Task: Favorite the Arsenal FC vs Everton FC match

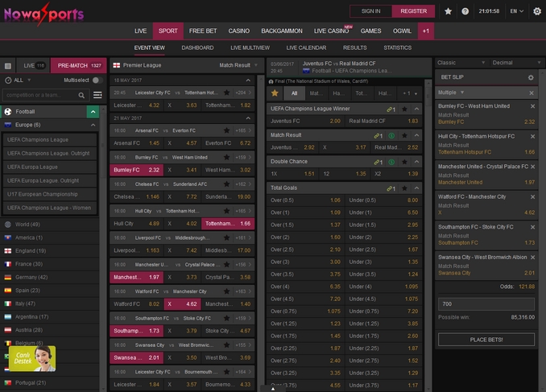Action: coord(226,130)
